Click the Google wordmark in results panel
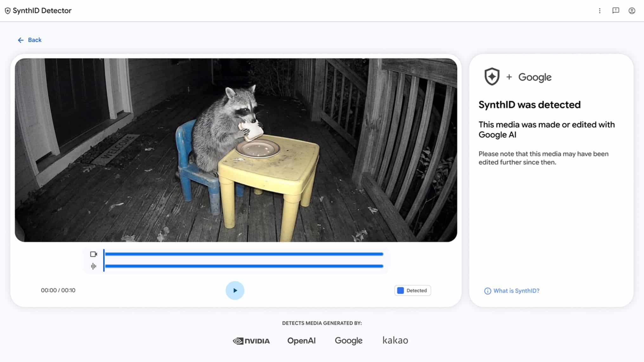644x362 pixels. 535,77
